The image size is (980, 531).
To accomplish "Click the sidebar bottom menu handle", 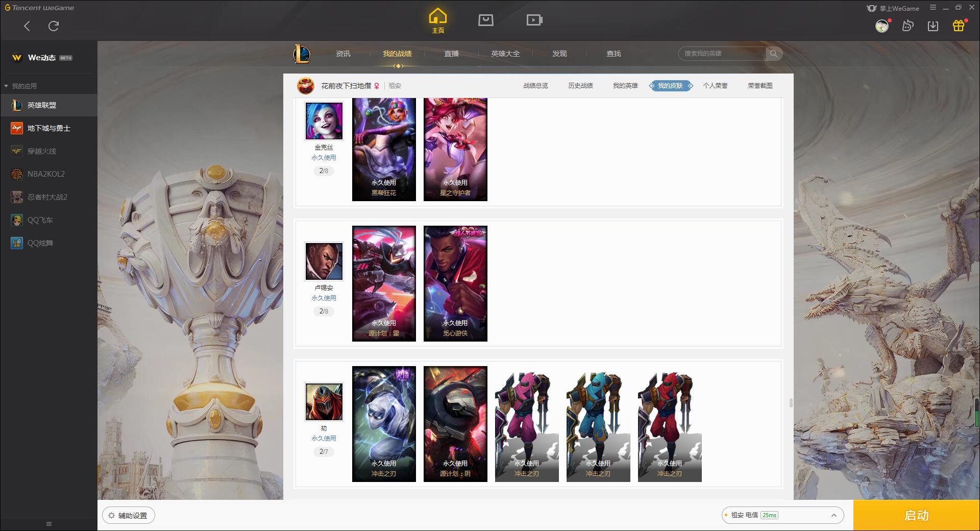I will click(49, 524).
